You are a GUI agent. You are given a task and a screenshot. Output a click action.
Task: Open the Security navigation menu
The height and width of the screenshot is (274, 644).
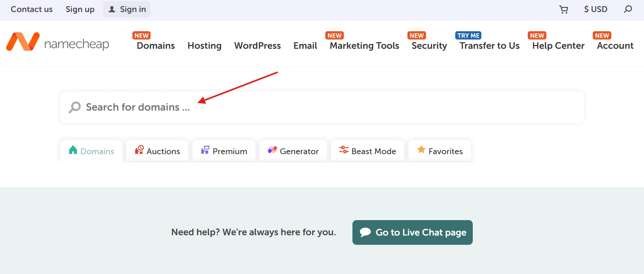(429, 46)
